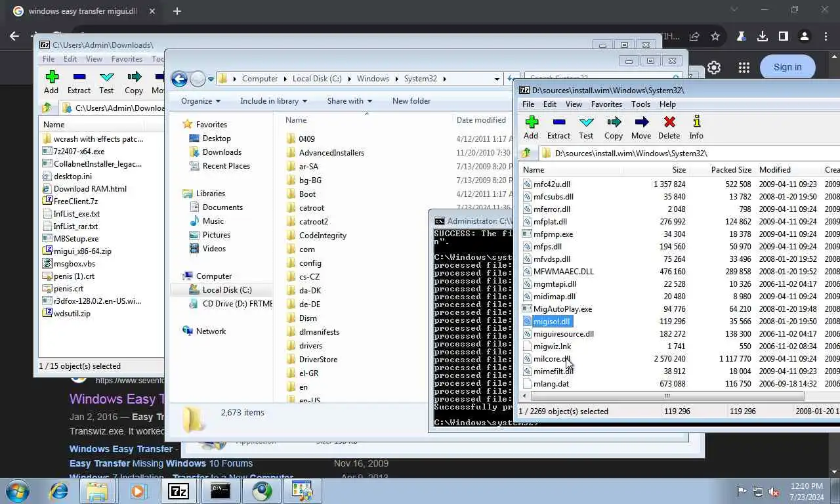The height and width of the screenshot is (504, 840).
Task: Switch to 7-Zip via taskbar button
Action: tap(178, 491)
